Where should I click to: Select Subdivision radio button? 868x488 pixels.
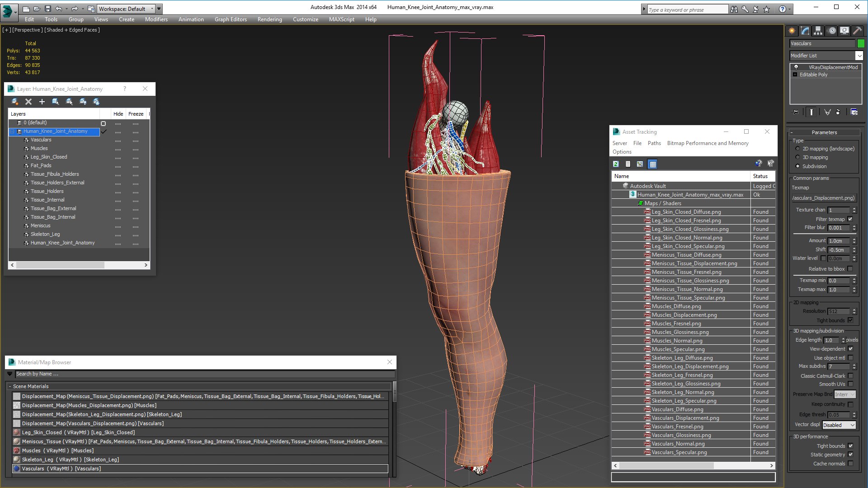(x=797, y=166)
